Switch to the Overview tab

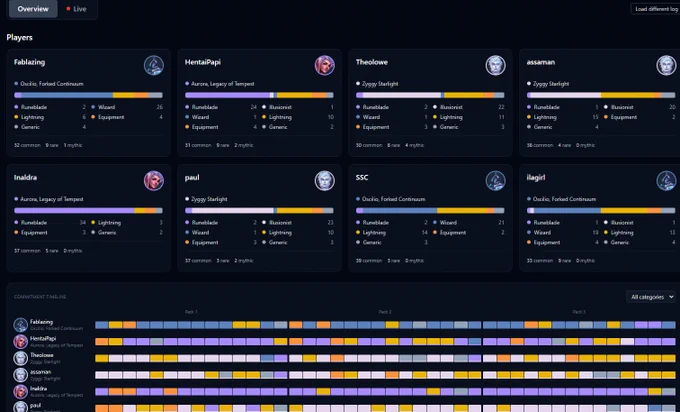[x=33, y=9]
